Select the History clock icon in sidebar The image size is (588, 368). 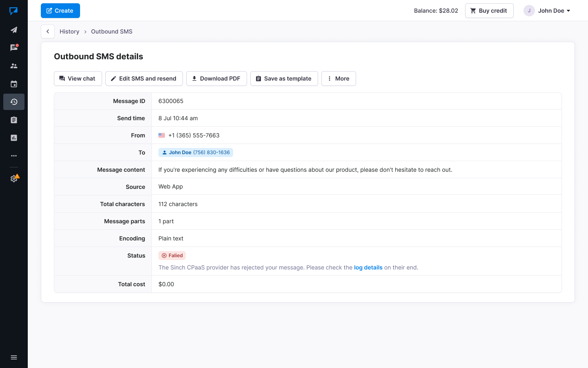pyautogui.click(x=14, y=102)
